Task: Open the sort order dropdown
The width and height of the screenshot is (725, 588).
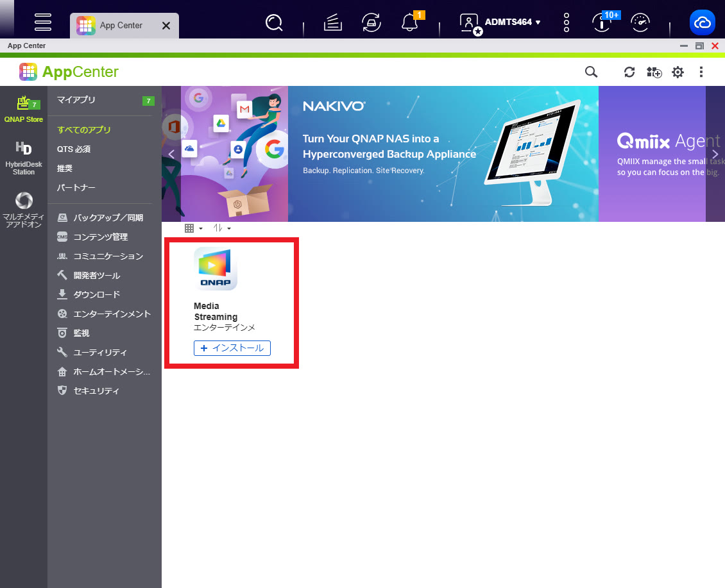Action: tap(222, 228)
